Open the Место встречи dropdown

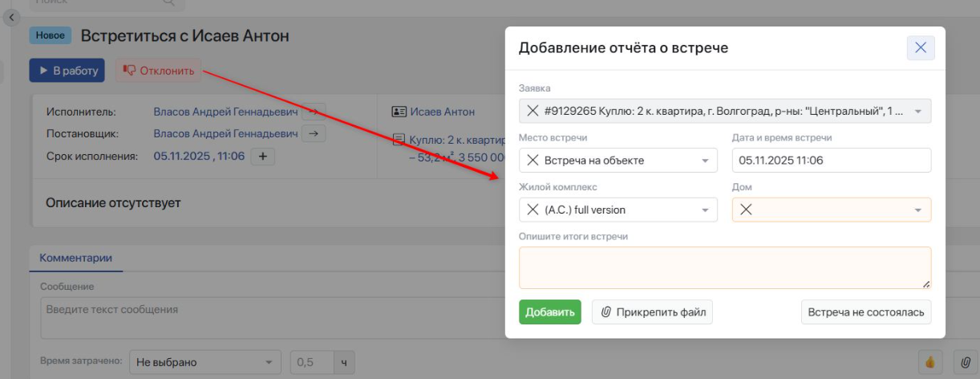pos(705,161)
